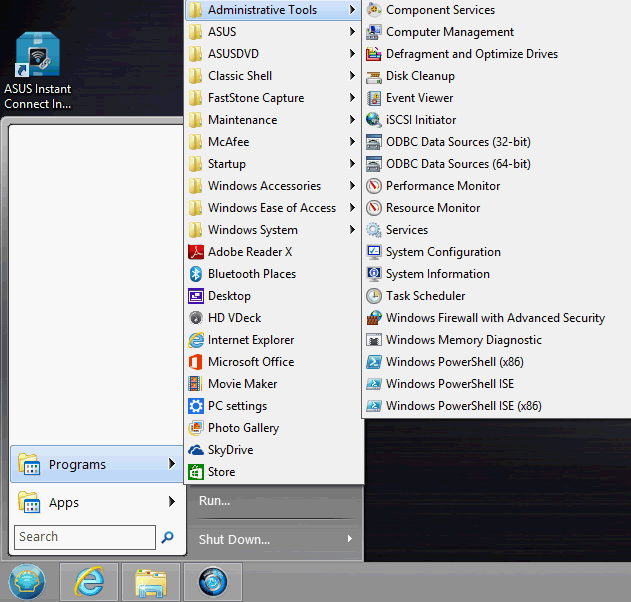Screen dimensions: 631x602
Task: Open Component Services icon
Action: pyautogui.click(x=374, y=10)
